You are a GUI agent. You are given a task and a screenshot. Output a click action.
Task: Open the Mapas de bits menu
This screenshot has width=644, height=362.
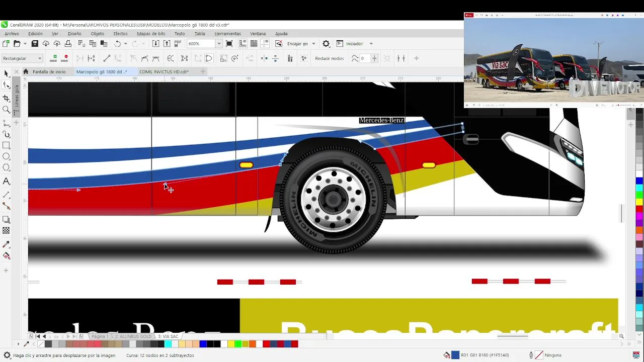point(151,34)
